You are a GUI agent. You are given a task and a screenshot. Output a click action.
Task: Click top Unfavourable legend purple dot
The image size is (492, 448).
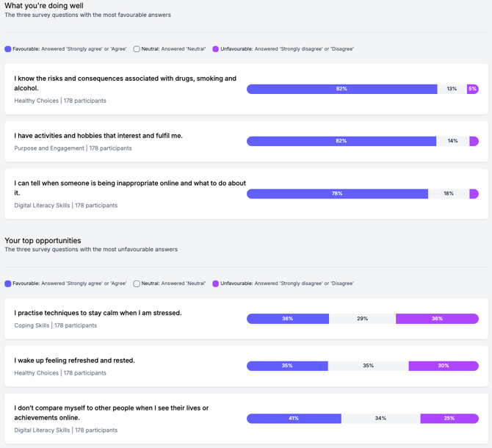[x=216, y=49]
